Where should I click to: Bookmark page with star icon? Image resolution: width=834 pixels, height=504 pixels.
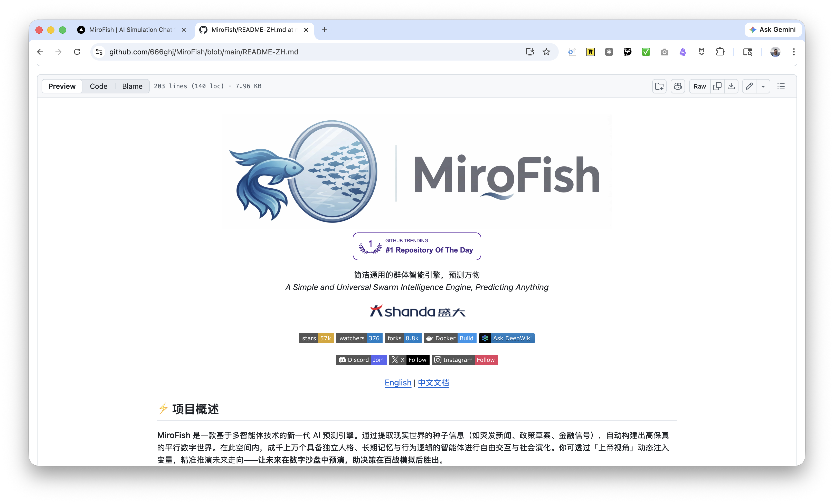pos(546,52)
